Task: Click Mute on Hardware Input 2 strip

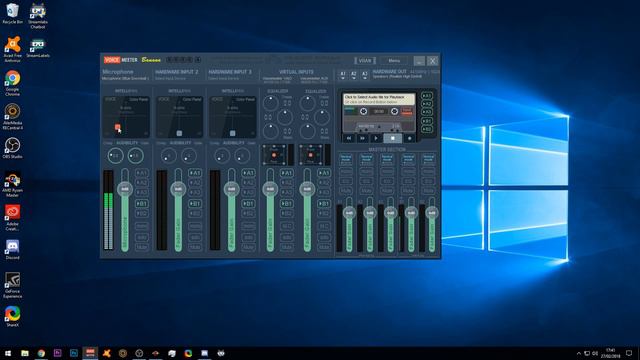Action: 195,247
